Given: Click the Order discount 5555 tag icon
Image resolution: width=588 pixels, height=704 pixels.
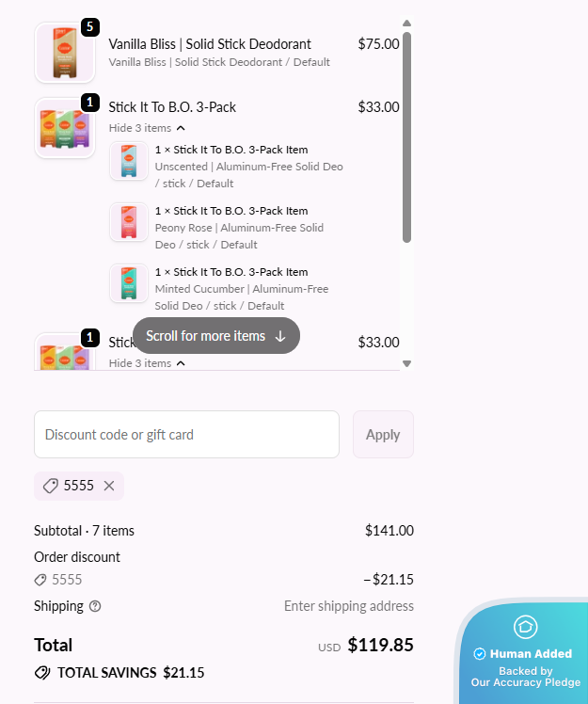Looking at the screenshot, I should [40, 580].
